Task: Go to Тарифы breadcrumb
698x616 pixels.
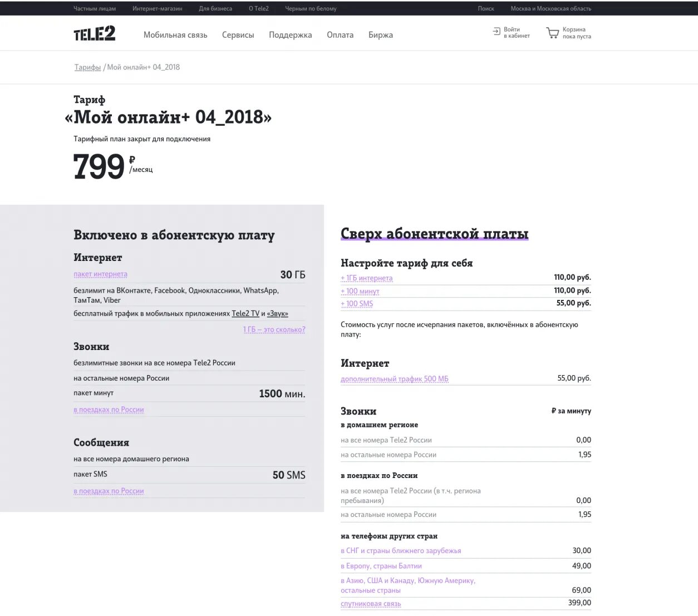Action: pos(87,67)
